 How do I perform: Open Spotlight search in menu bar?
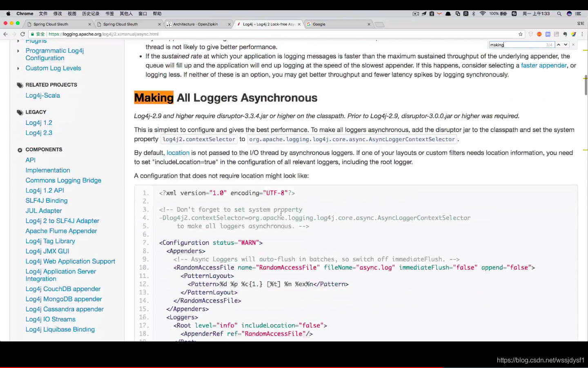559,13
